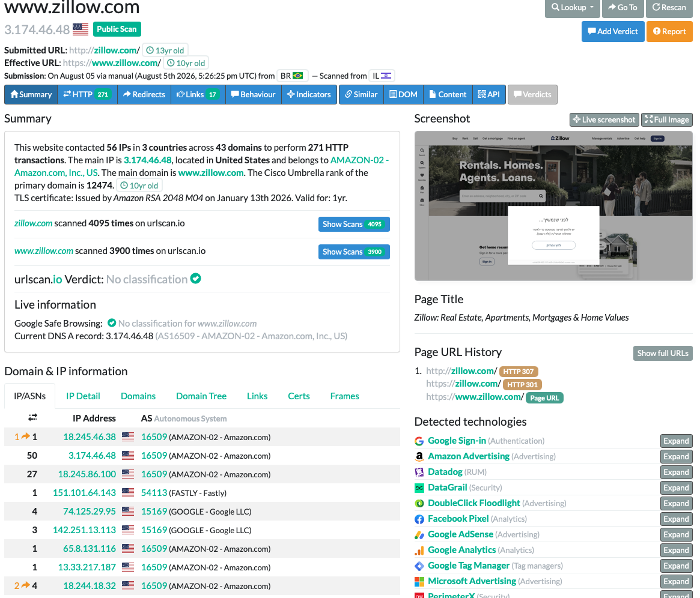Open the Summary tab
Viewport: 700px width, 598px height.
click(31, 94)
